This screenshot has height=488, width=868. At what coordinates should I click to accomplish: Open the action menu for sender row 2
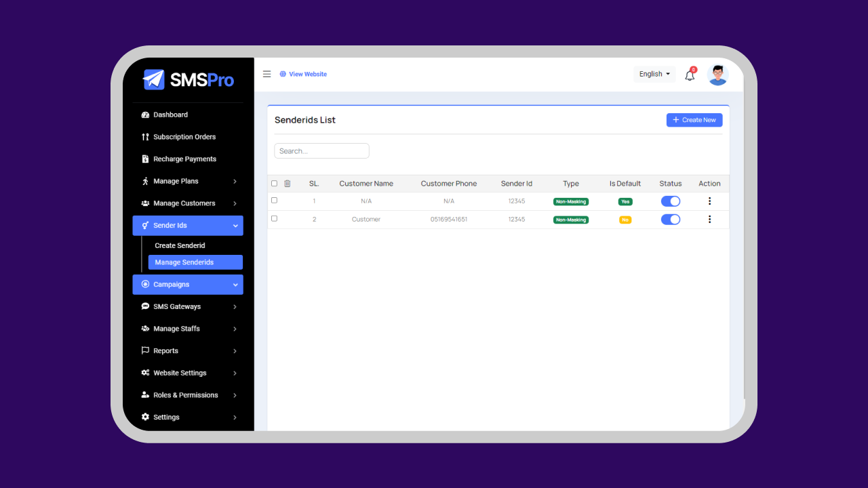click(709, 219)
